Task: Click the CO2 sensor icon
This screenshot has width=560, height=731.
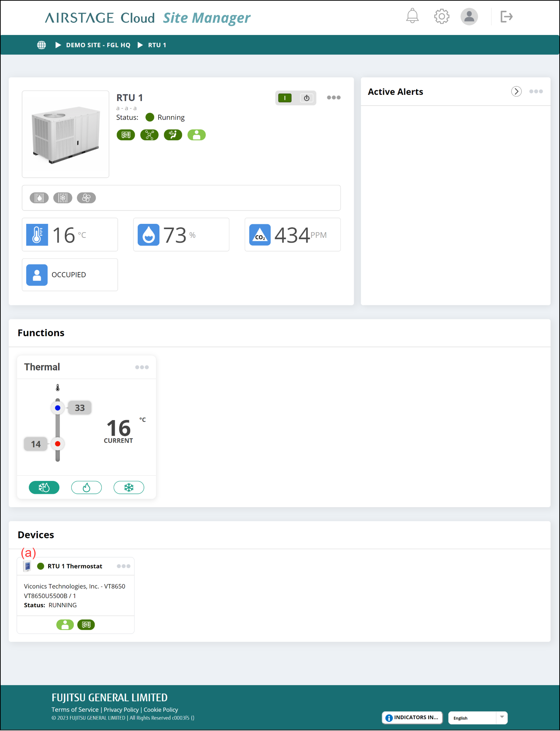Action: 260,235
